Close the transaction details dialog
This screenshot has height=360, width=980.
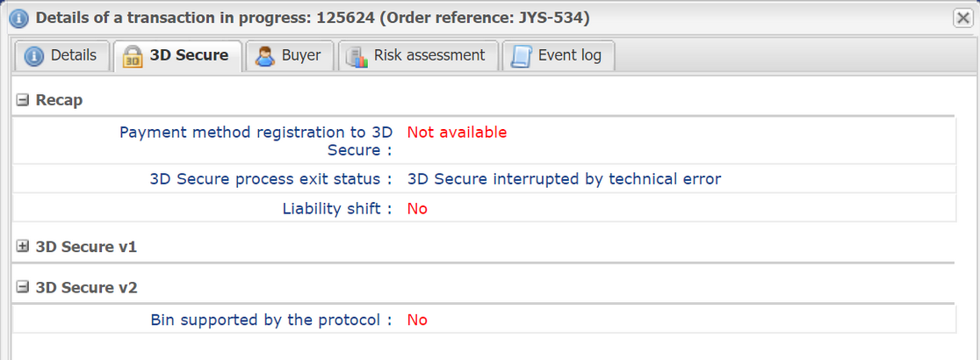[x=962, y=18]
